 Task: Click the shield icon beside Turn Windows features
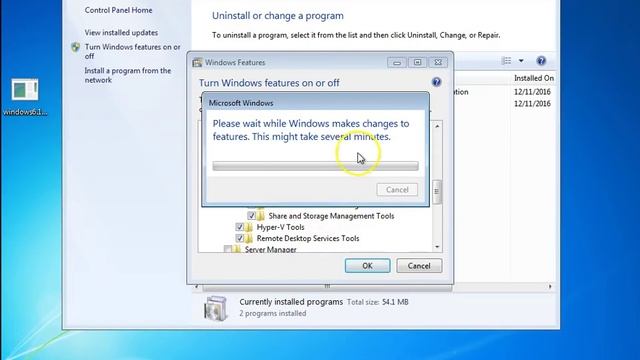76,47
